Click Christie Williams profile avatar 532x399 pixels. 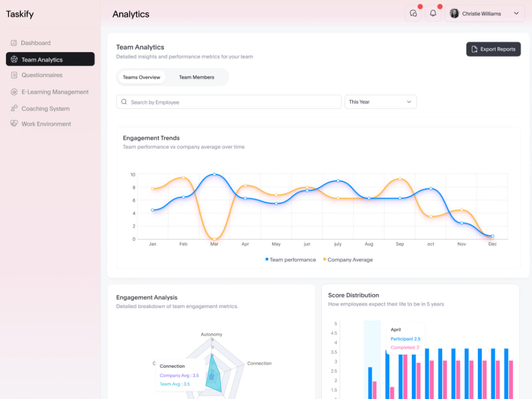click(454, 14)
